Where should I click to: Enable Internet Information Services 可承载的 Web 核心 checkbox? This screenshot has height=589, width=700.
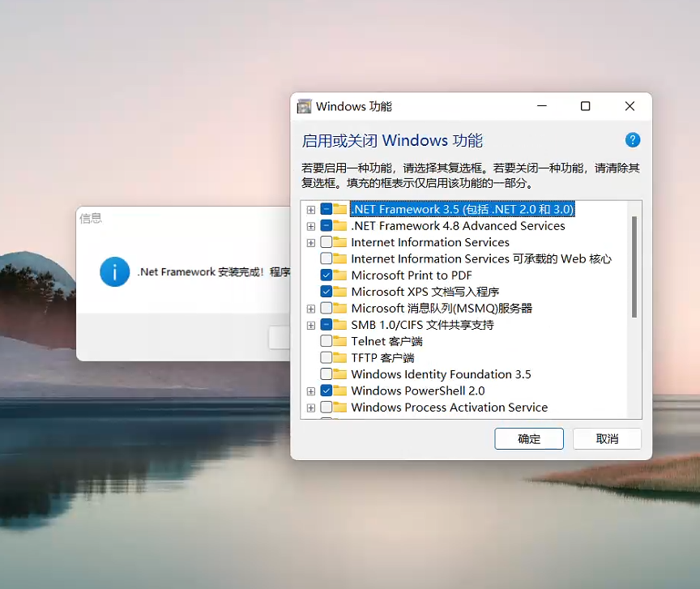327,258
